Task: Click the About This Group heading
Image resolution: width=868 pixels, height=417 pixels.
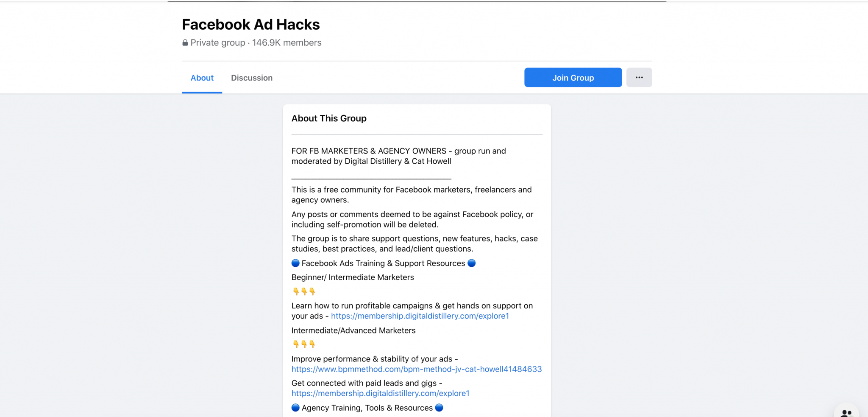Action: pos(329,118)
